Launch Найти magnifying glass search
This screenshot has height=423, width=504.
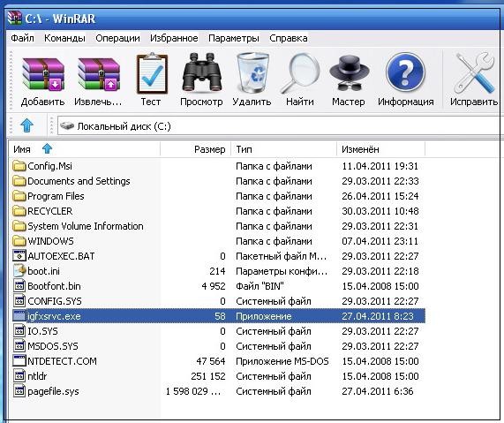click(300, 73)
